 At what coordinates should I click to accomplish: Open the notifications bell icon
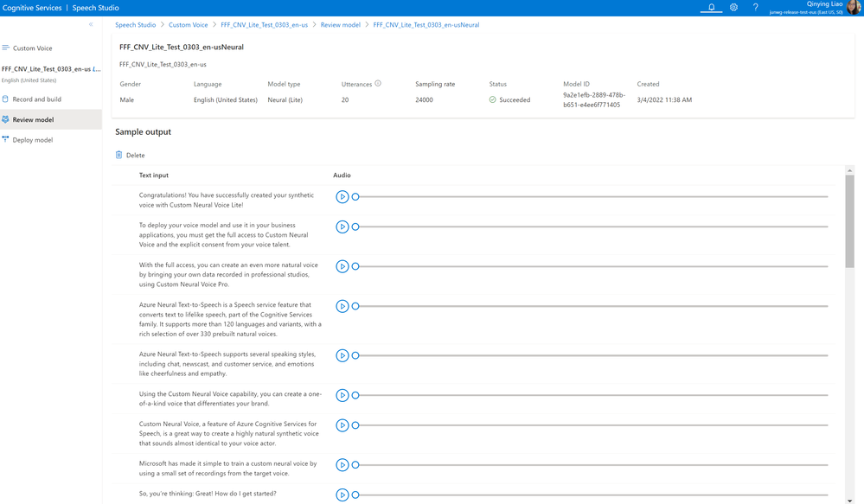tap(712, 7)
